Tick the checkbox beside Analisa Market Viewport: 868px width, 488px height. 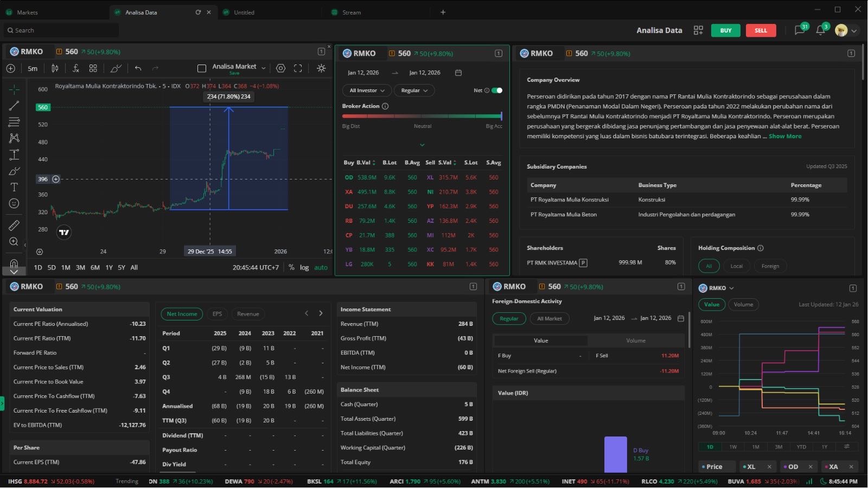(x=202, y=68)
